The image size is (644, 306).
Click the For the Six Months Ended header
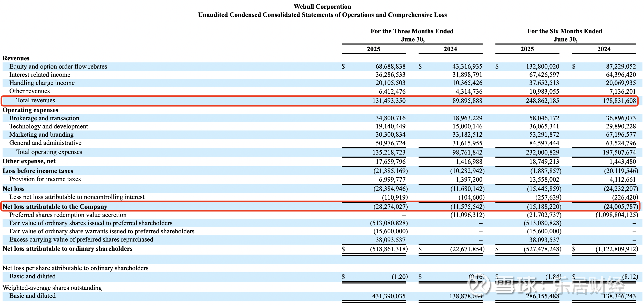coord(565,31)
